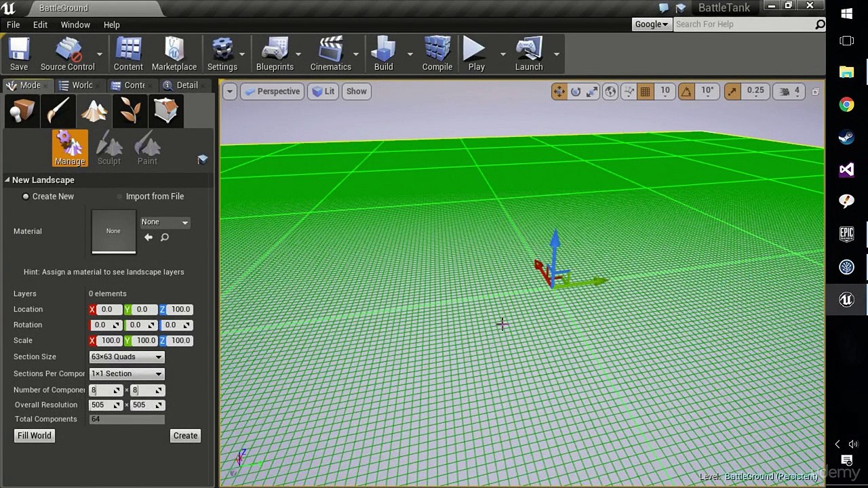Select the landscape Manage tool
The image size is (868, 488).
tap(70, 148)
